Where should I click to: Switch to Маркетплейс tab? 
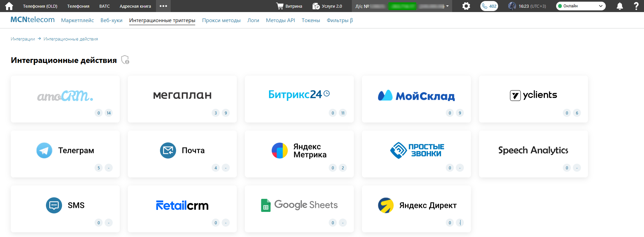(77, 20)
